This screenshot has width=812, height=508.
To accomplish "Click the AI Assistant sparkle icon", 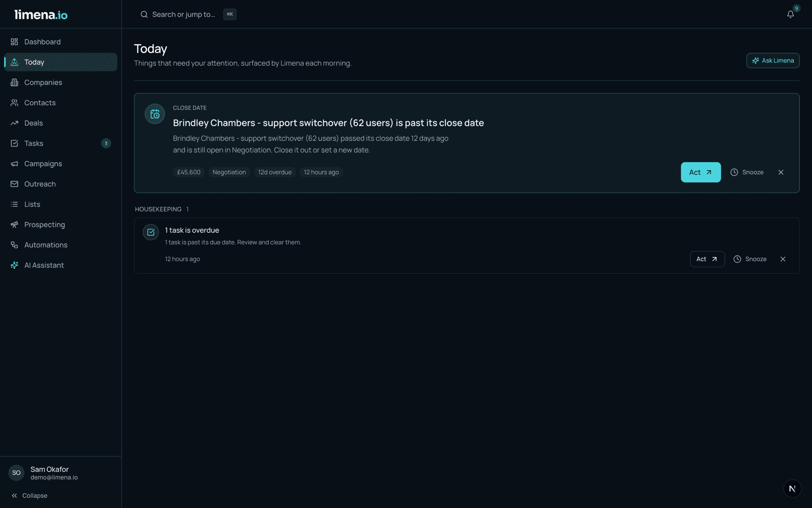I will (14, 265).
